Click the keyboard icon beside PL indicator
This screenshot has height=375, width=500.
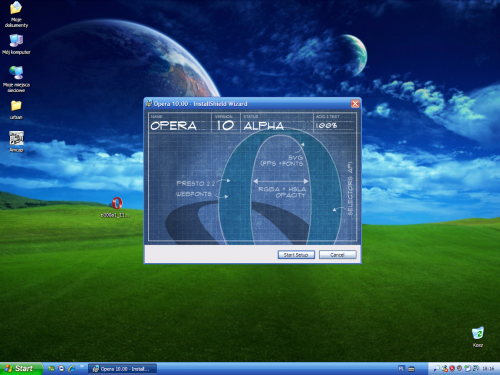[411, 369]
